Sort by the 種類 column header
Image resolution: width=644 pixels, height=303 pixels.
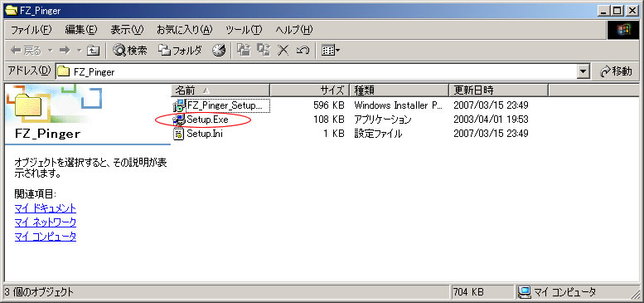click(399, 90)
